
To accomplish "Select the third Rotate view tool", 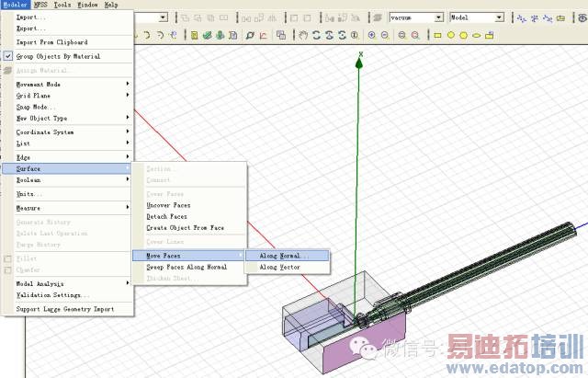I will (x=342, y=35).
